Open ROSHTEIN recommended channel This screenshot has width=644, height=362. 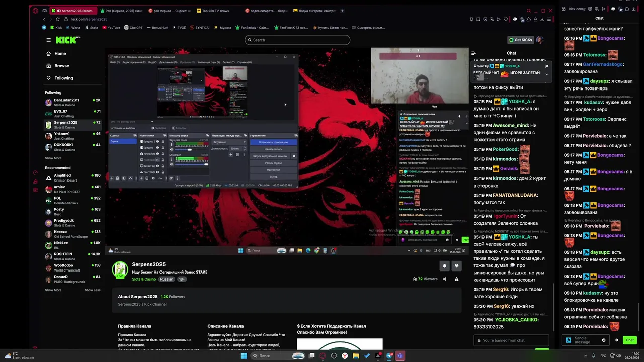tap(73, 256)
